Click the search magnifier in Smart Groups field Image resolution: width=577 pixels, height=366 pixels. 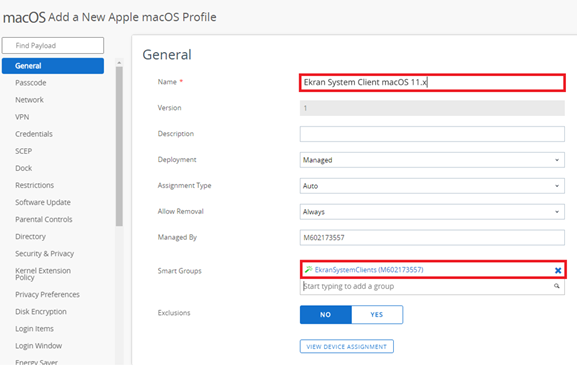coord(557,286)
